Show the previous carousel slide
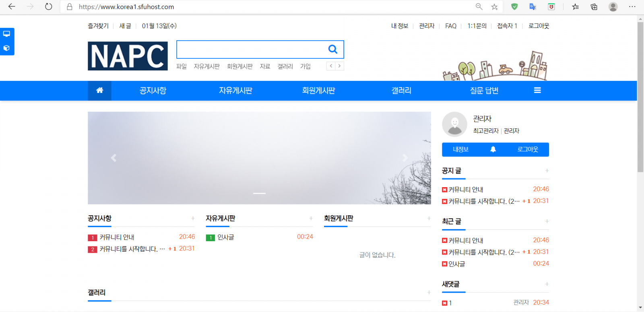This screenshot has height=312, width=644. 114,158
